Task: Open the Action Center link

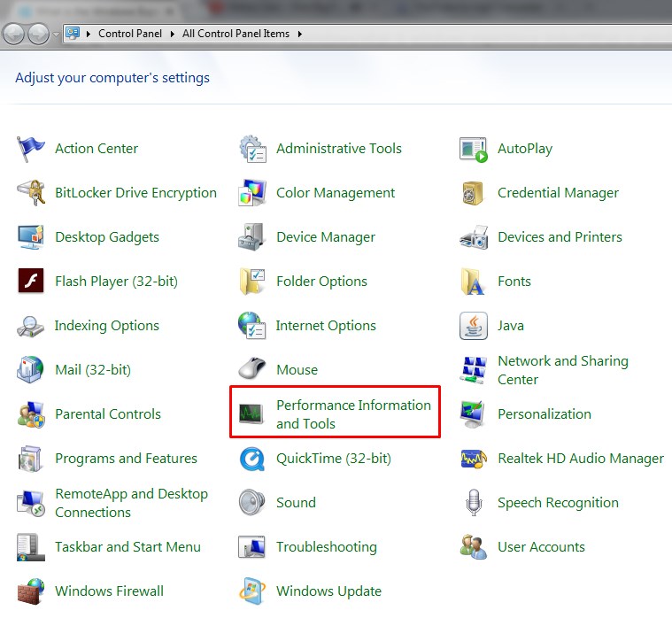Action: [x=97, y=149]
